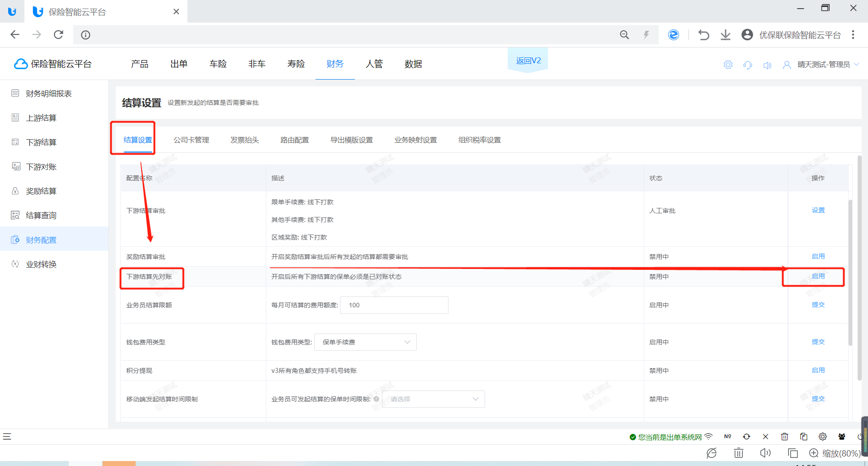Image resolution: width=868 pixels, height=466 pixels.
Task: Click the Wi-Fi network status icon
Action: (708, 437)
